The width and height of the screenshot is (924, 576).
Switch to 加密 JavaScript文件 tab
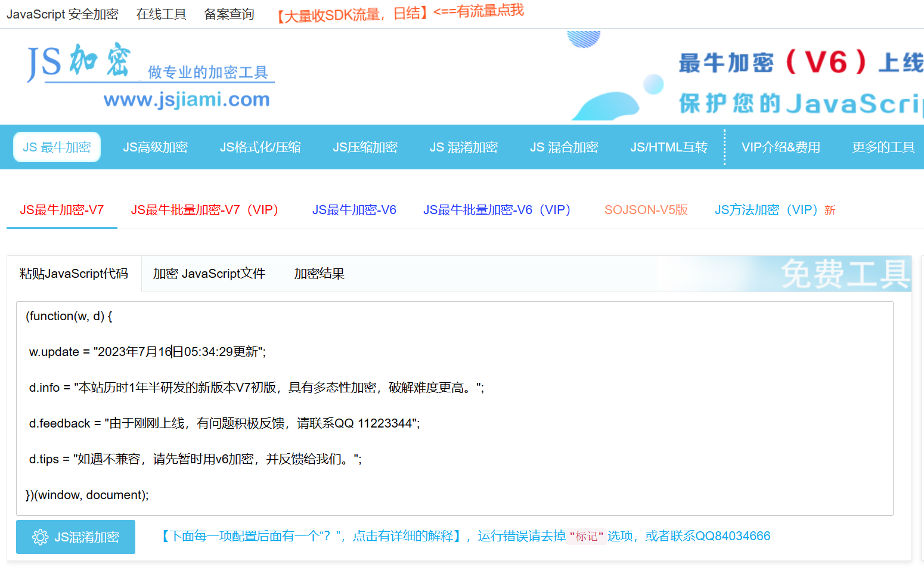[x=209, y=274]
